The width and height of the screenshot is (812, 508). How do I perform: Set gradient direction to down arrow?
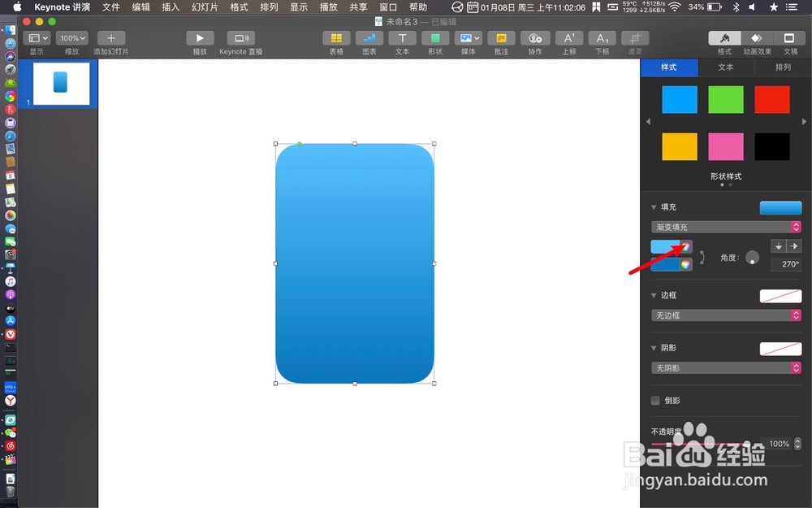779,246
